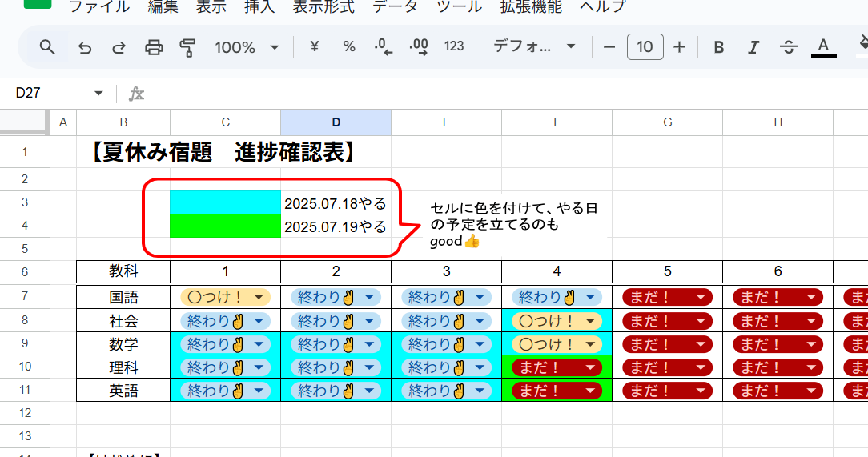Select the green colored cell in row 4

point(225,226)
